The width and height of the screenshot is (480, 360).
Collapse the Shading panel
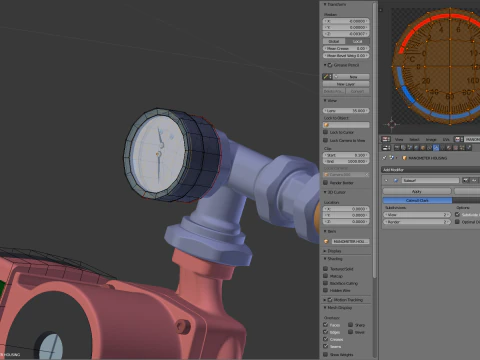[325, 259]
